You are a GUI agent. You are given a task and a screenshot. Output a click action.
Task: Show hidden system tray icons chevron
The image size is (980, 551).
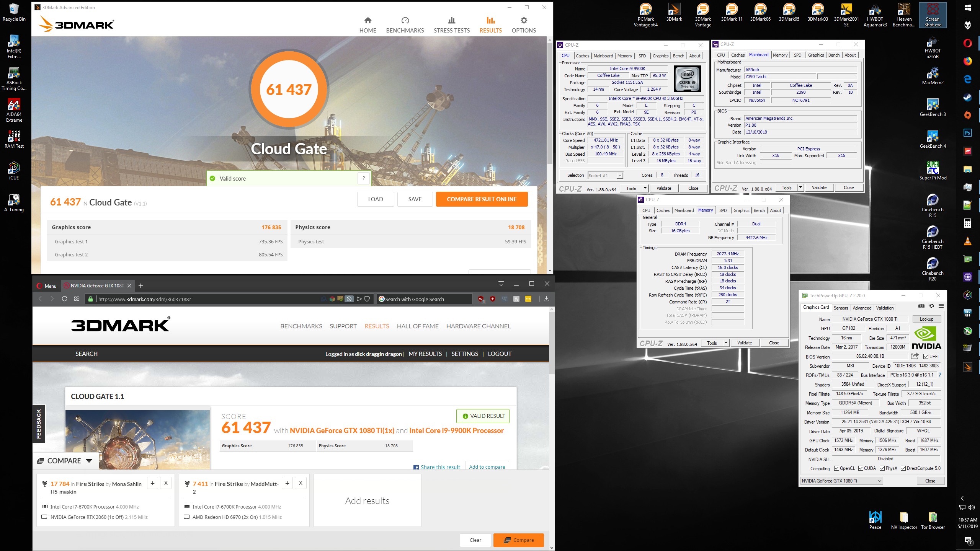click(x=962, y=498)
